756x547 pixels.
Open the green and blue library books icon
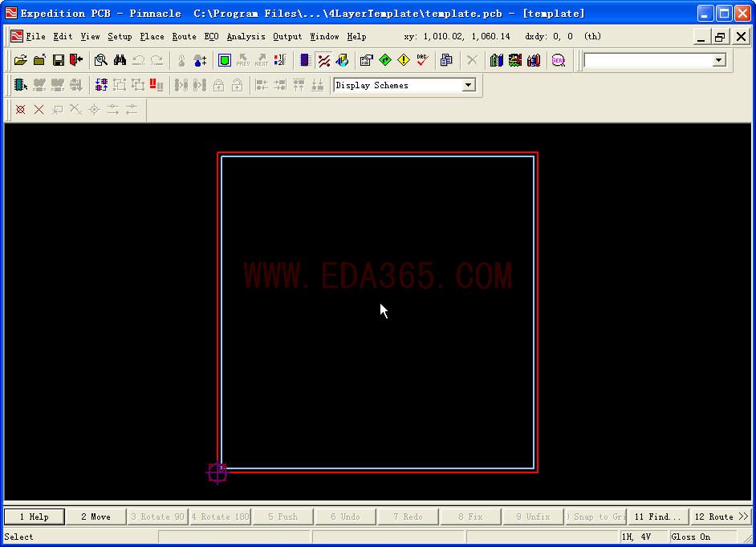pos(497,60)
